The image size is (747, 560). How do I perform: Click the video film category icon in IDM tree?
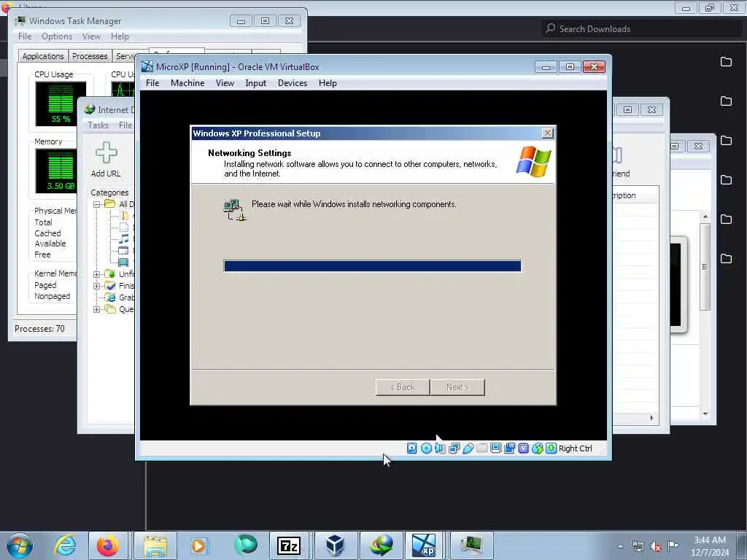point(123,262)
